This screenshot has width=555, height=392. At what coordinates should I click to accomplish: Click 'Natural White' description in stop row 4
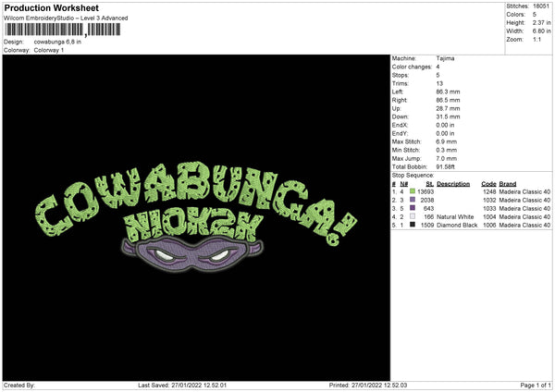point(455,216)
